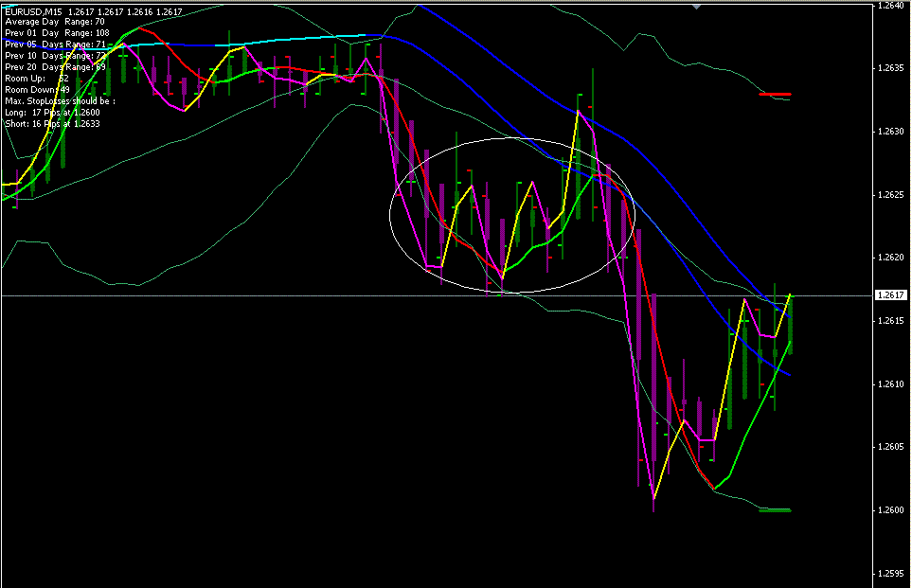Click the 1.2605 price axis label
912x588 pixels.
point(890,447)
